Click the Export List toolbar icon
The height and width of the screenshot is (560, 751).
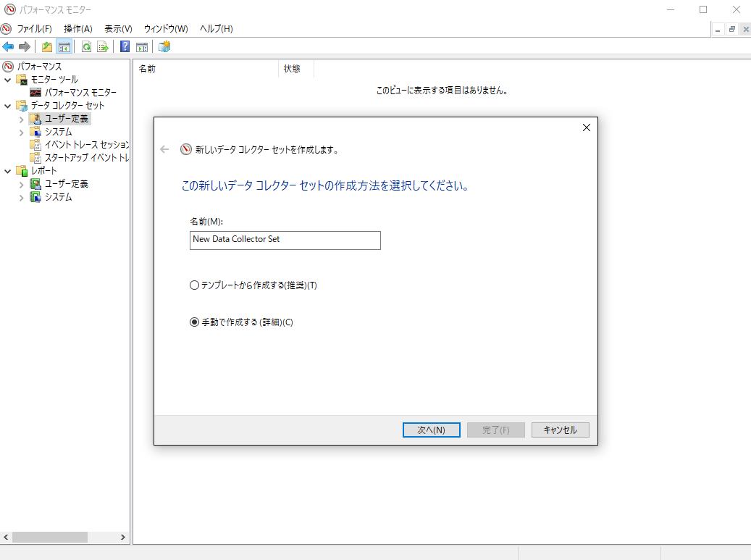point(103,46)
